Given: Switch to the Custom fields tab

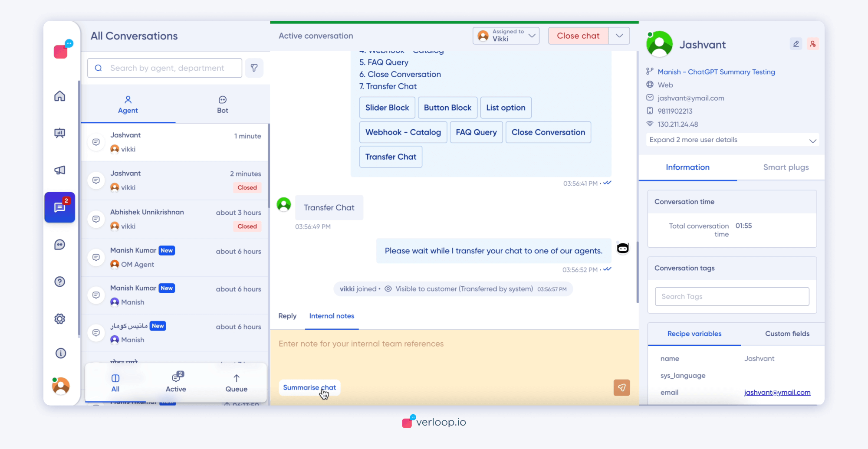Looking at the screenshot, I should pos(787,334).
